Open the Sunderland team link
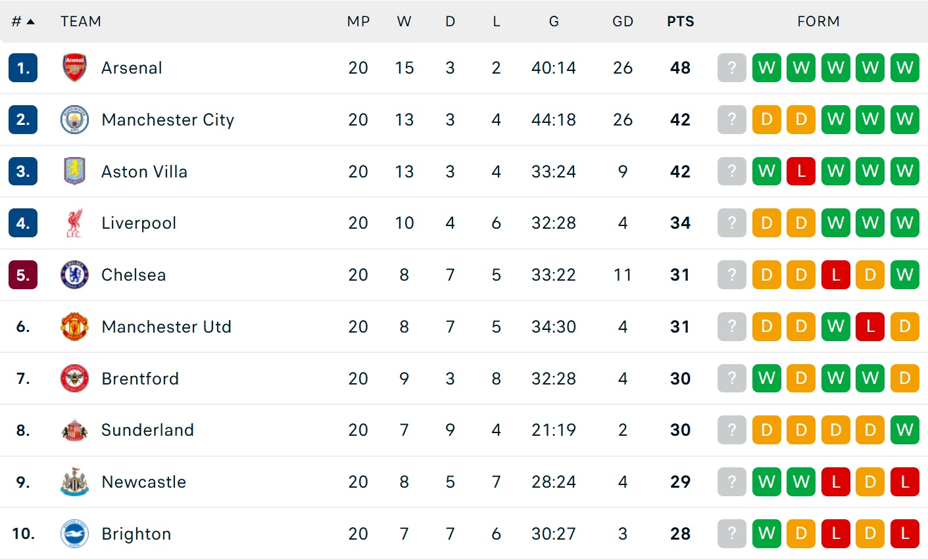Viewport: 928px width, 560px height. [x=147, y=430]
